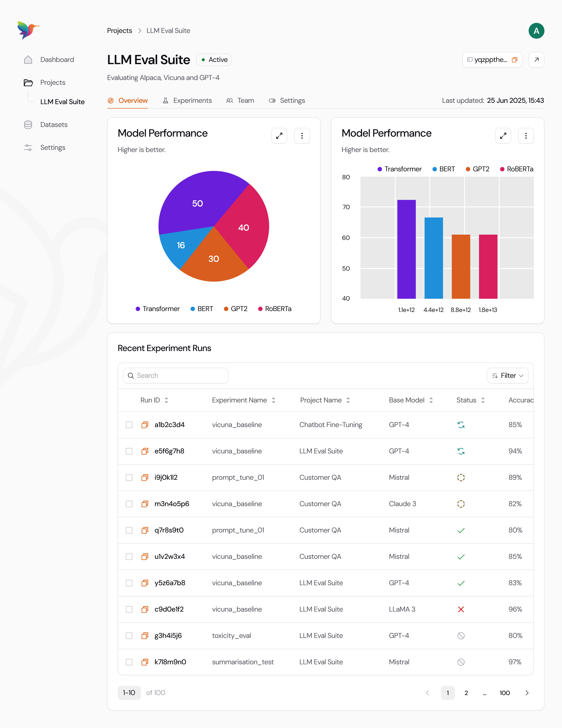Go to next page arrow
Screen dimensions: 562x728
pos(527,693)
